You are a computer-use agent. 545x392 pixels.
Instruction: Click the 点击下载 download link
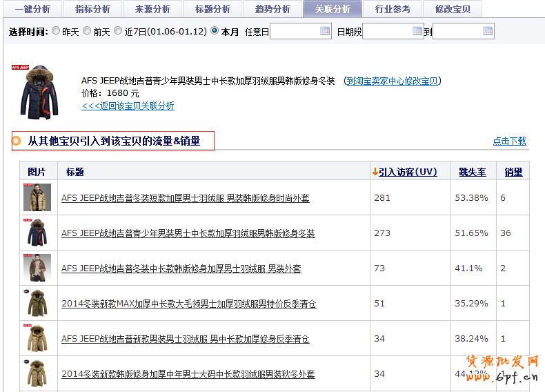pos(509,141)
